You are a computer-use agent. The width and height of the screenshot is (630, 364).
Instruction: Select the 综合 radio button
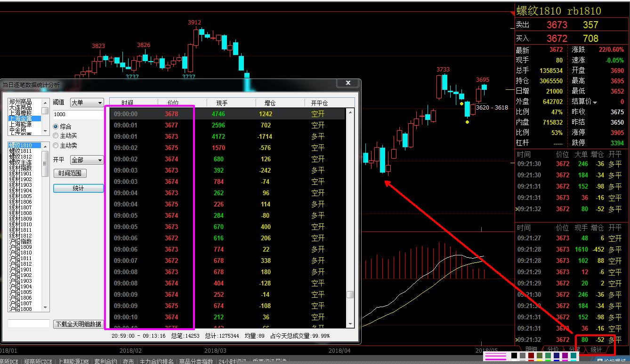click(56, 127)
